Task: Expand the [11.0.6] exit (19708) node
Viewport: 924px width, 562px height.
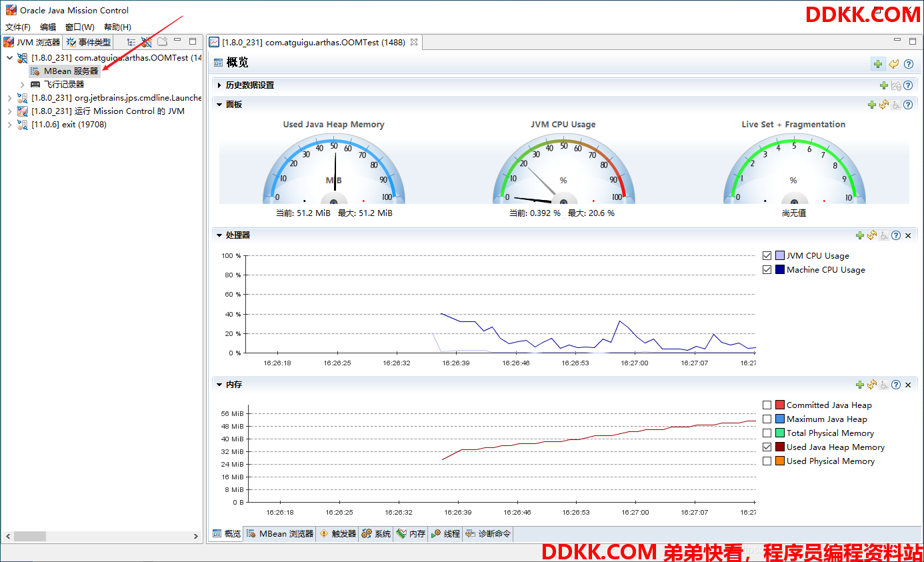Action: pyautogui.click(x=9, y=125)
